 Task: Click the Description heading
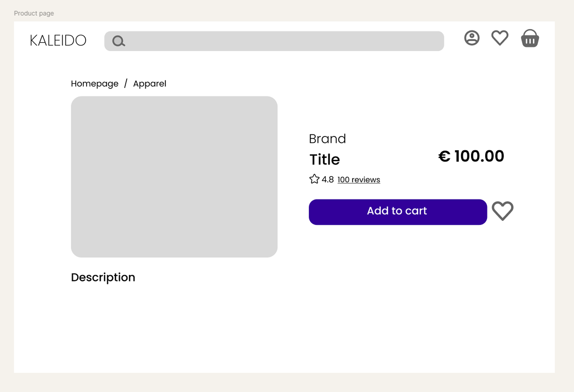click(x=103, y=277)
